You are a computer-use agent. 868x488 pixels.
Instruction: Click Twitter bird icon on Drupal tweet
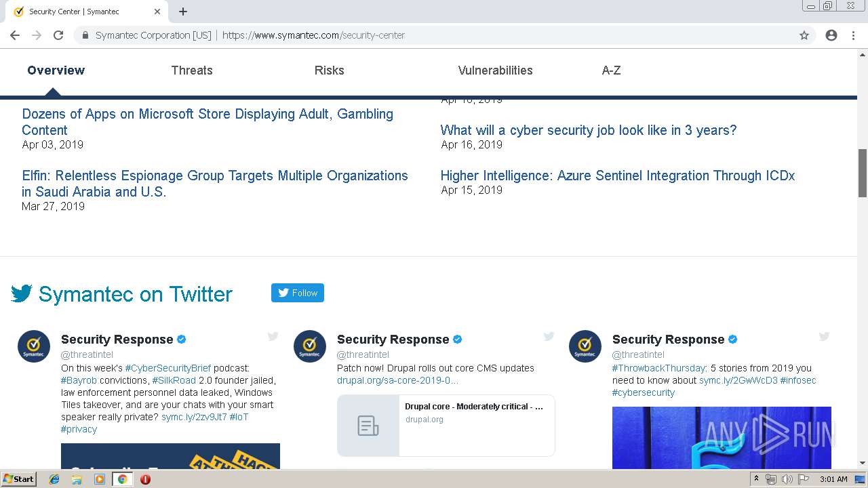(x=549, y=336)
